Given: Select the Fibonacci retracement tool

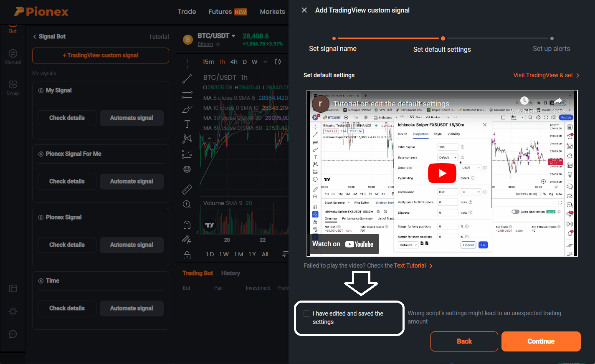Looking at the screenshot, I should pos(187,94).
